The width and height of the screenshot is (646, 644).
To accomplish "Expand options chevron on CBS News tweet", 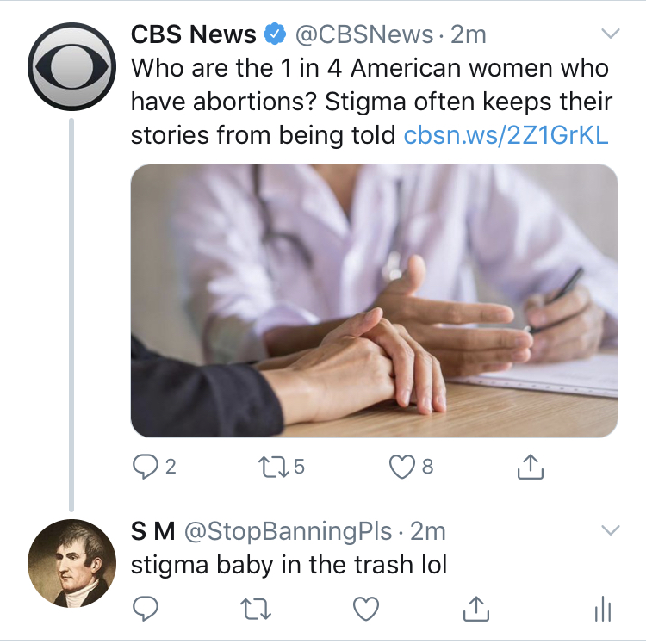I will (x=610, y=34).
